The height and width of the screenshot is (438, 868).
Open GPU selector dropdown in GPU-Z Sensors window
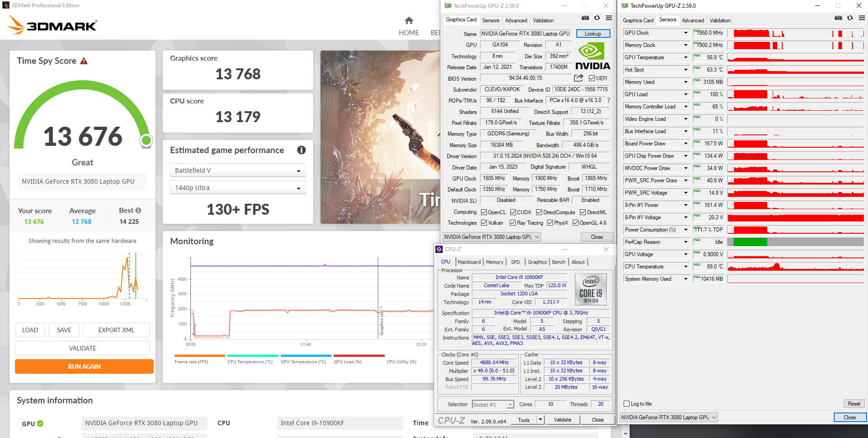669,417
